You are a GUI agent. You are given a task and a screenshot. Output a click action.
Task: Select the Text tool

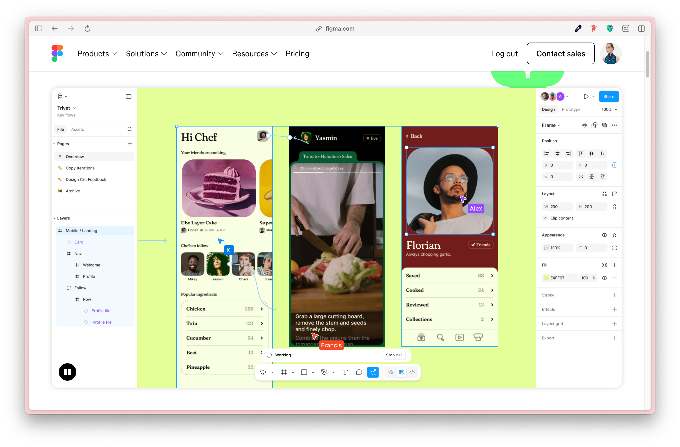coord(345,372)
